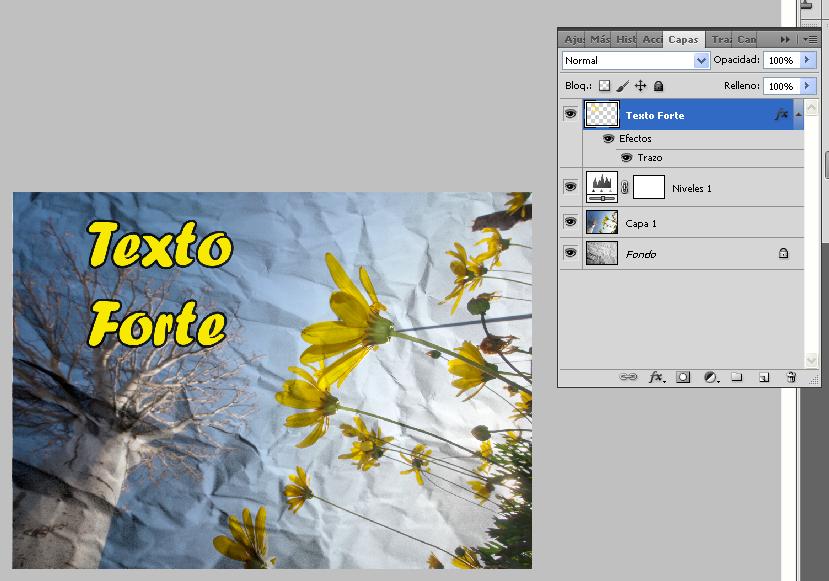The height and width of the screenshot is (581, 829).
Task: Create a new adjustment layer from the half-circle icon
Action: pos(710,377)
